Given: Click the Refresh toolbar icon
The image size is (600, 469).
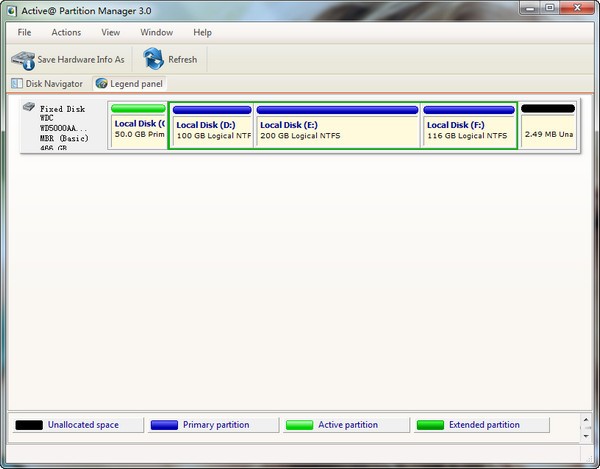Looking at the screenshot, I should tap(153, 59).
